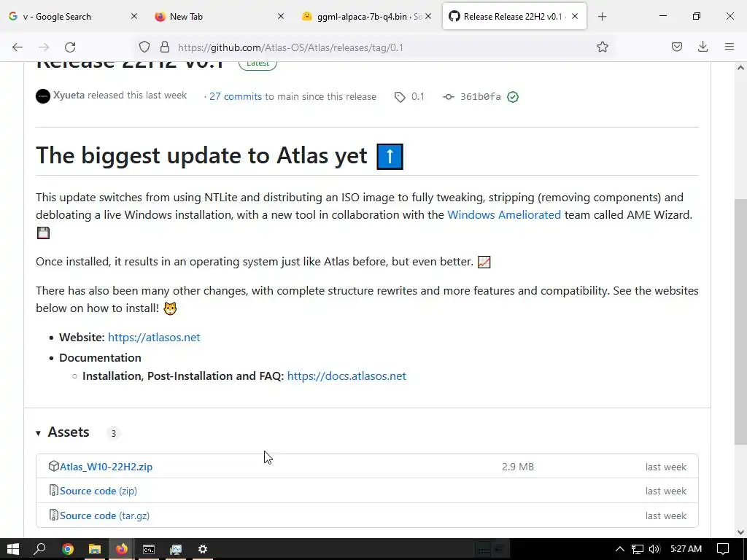This screenshot has height=560, width=747.
Task: Click the Assets count badge 3
Action: [113, 433]
